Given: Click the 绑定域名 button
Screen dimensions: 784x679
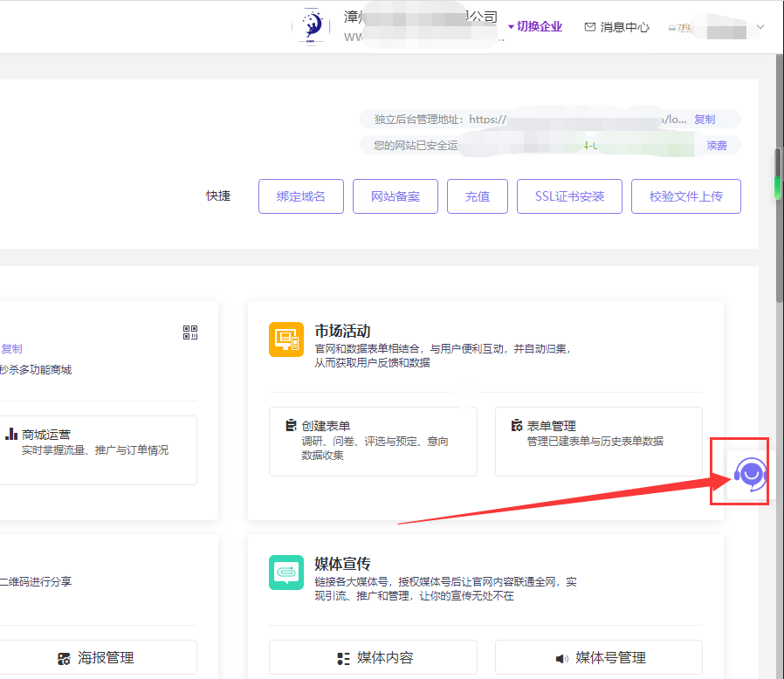Looking at the screenshot, I should 301,196.
